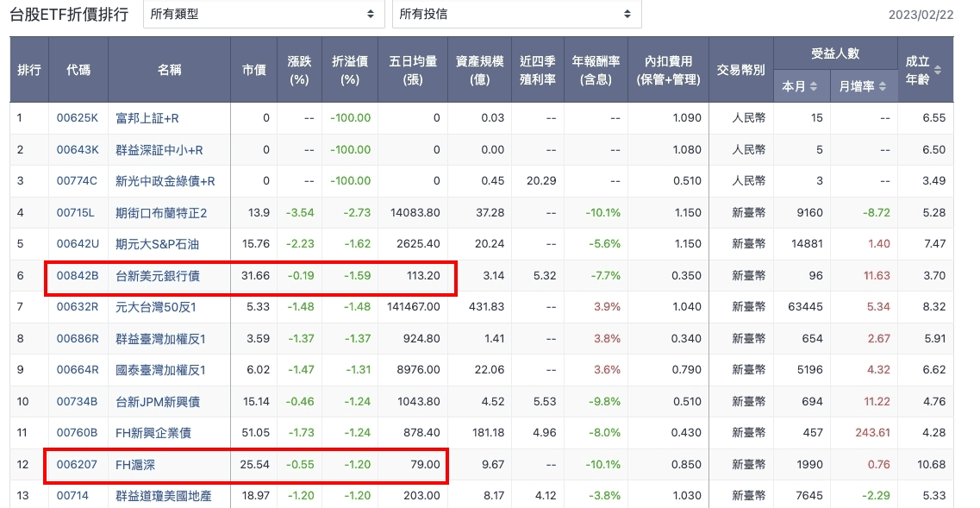Click the 五日均量(張) column header
Image resolution: width=980 pixels, height=508 pixels.
[413, 70]
